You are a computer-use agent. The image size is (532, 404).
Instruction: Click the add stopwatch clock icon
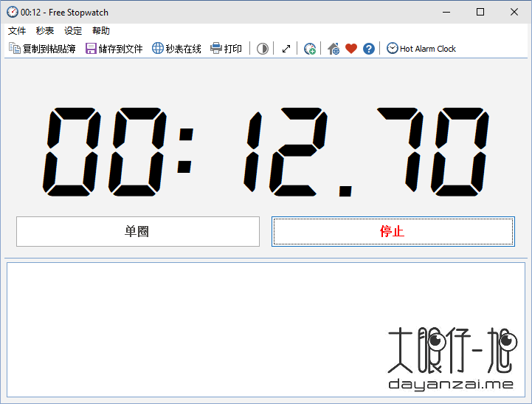coord(310,49)
